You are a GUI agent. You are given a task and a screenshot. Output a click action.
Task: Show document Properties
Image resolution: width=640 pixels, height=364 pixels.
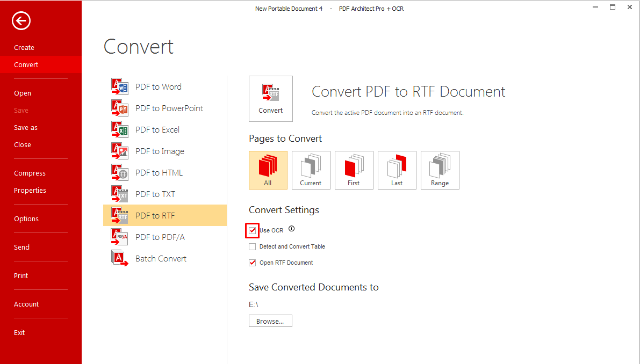click(30, 191)
